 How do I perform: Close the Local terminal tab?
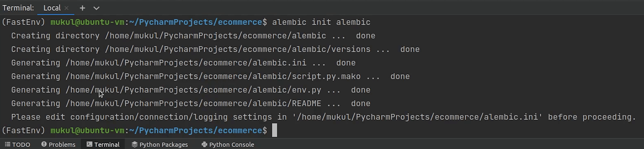point(66,8)
